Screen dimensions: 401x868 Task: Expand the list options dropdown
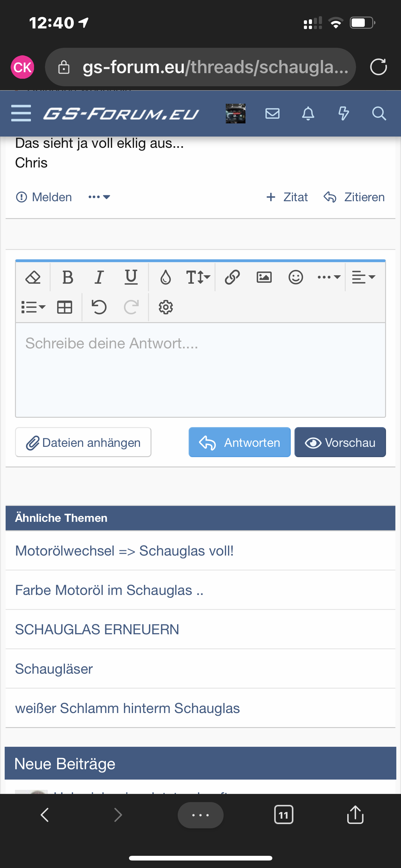coord(33,307)
